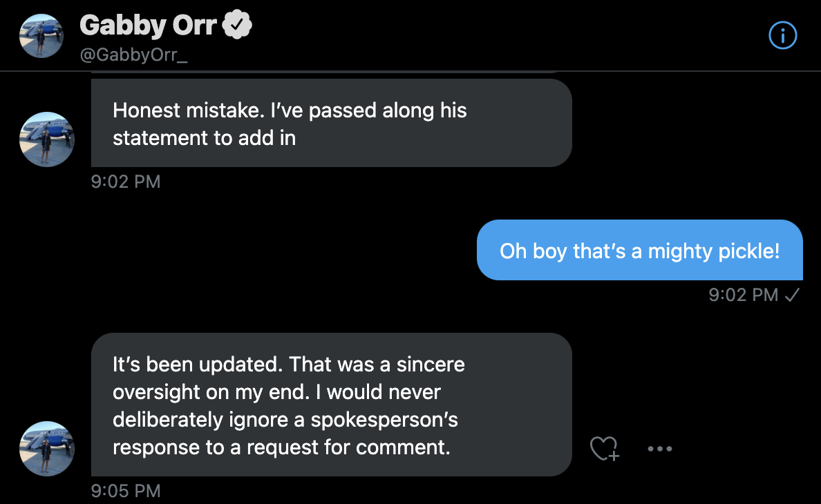
Task: Click the @GabbyOrr_ handle in the header
Action: 134,55
